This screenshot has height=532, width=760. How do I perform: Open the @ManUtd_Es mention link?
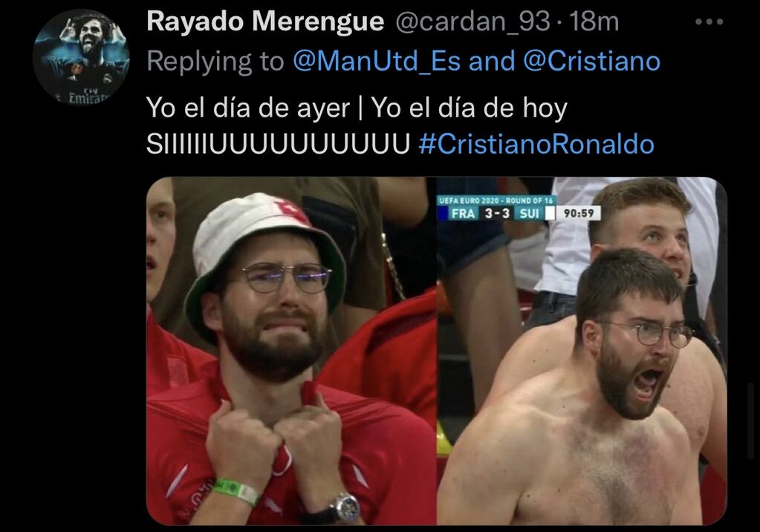coord(377,62)
